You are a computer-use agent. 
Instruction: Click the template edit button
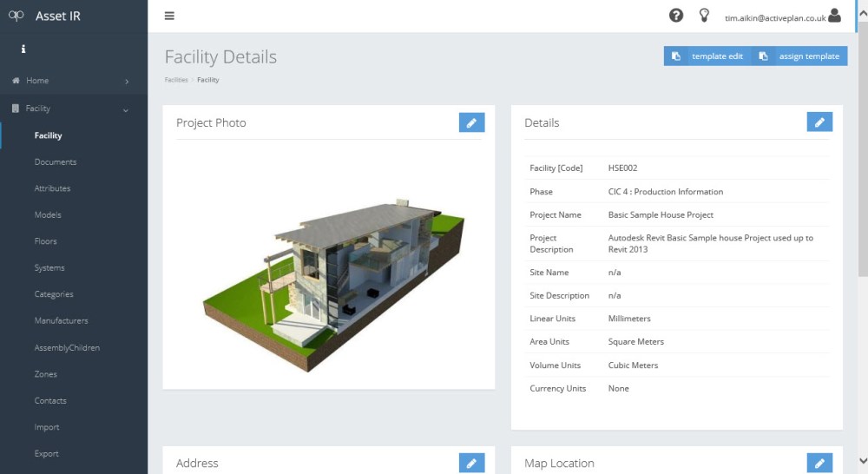pos(707,56)
